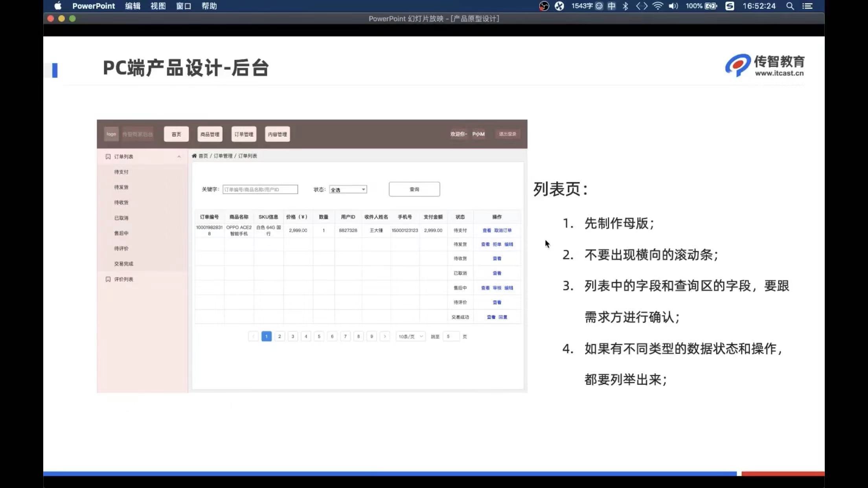868x488 pixels.
Task: Click the Apple logo menu
Action: 58,6
